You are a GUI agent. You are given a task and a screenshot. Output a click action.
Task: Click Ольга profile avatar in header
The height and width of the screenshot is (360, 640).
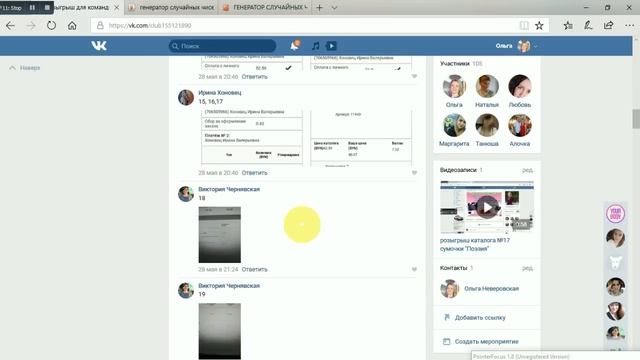tap(524, 46)
